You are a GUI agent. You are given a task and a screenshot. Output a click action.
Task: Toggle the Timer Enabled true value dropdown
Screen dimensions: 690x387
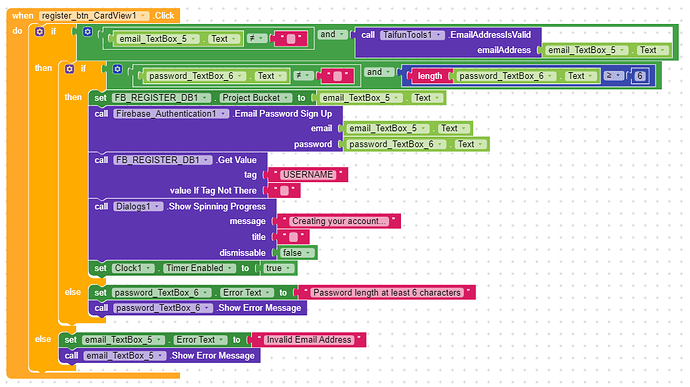(x=279, y=268)
